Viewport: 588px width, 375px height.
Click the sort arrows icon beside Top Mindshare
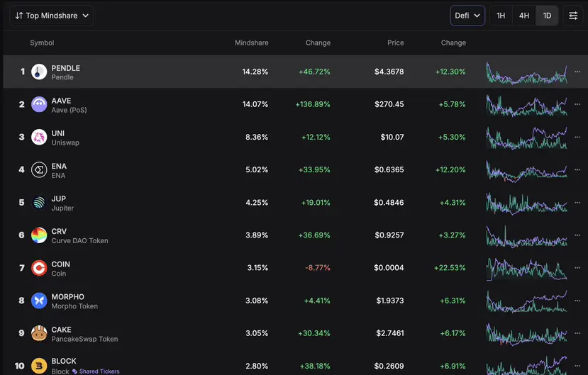point(19,16)
